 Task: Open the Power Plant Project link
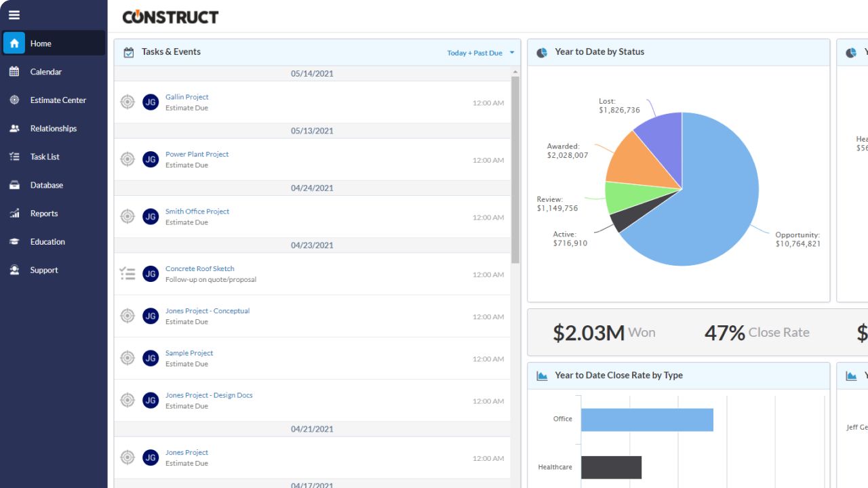click(197, 154)
